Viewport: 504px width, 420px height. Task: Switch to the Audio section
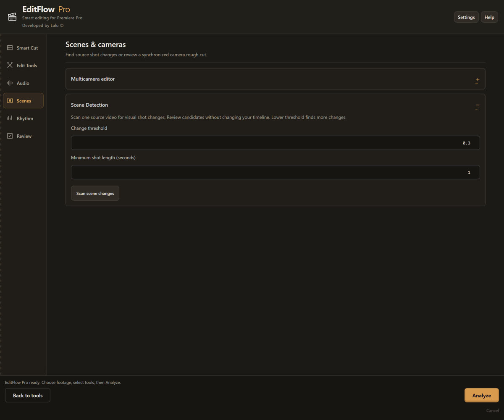coord(24,83)
